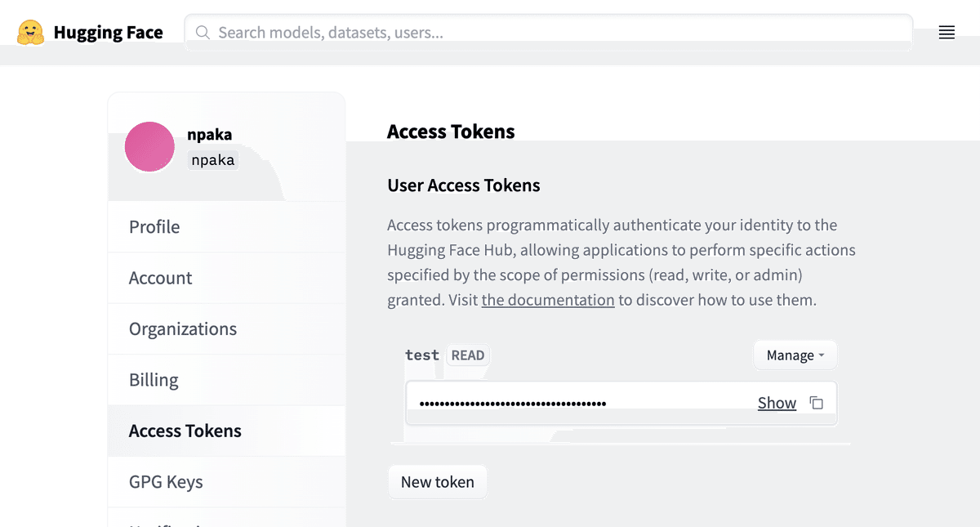
Task: Click the bold npaka username
Action: (210, 135)
